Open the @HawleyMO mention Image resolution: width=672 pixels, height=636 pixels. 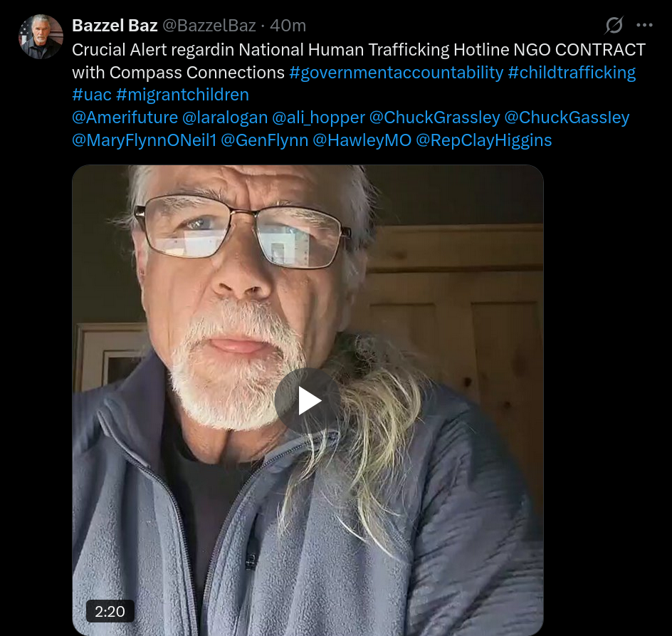point(362,140)
